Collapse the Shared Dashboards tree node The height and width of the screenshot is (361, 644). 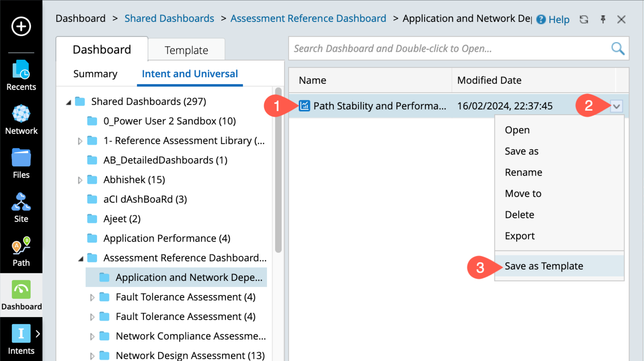(x=69, y=102)
